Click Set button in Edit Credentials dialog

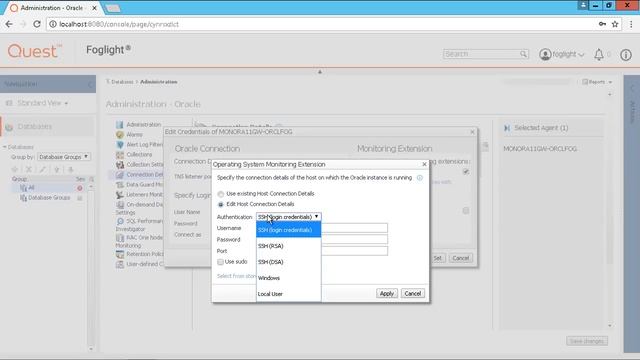(438, 258)
